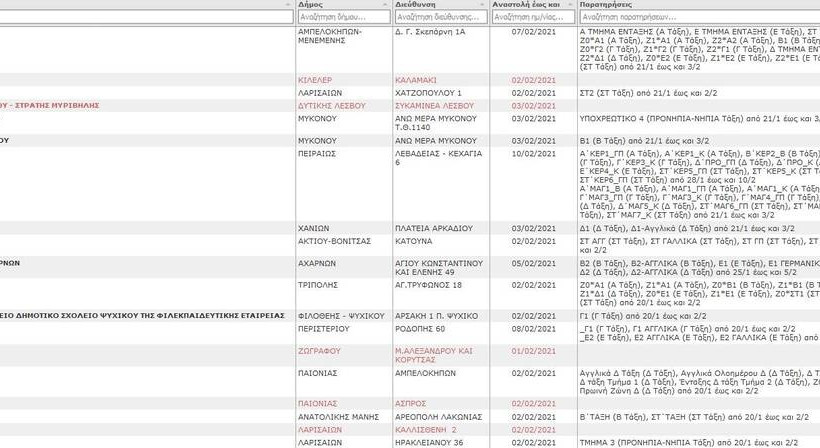This screenshot has width=820, height=448.
Task: Click the Παρατηρήσεις search filter field
Action: point(690,17)
